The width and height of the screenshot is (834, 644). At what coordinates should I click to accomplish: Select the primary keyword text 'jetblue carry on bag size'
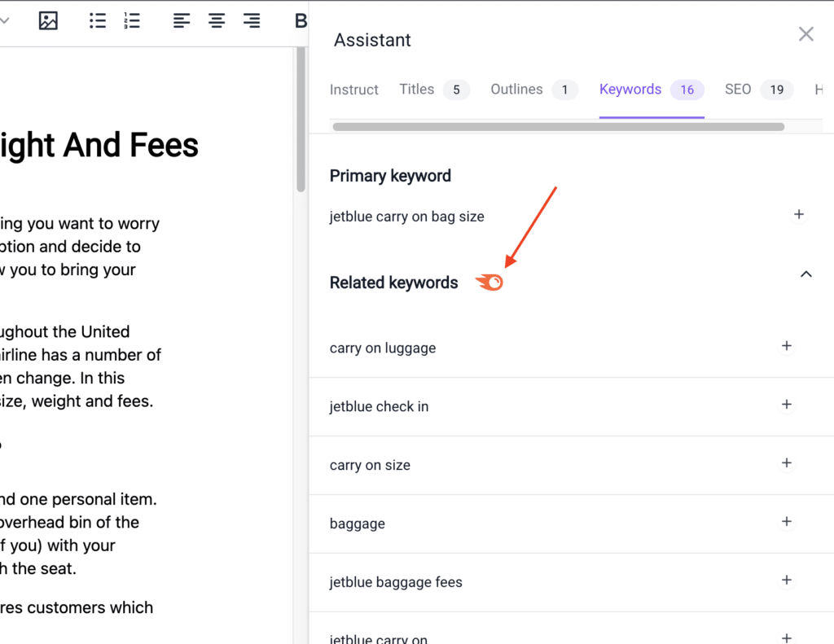click(407, 217)
